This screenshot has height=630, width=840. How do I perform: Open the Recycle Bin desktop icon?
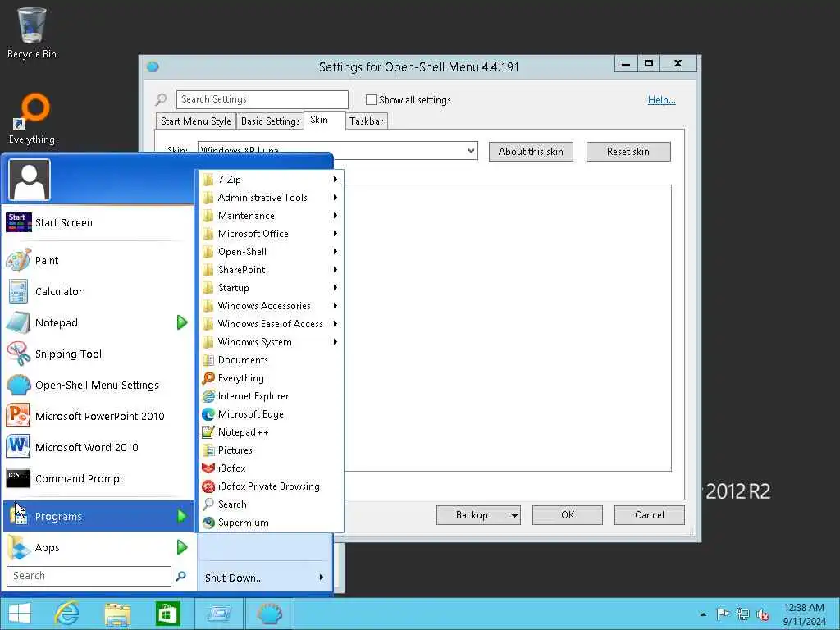click(32, 33)
